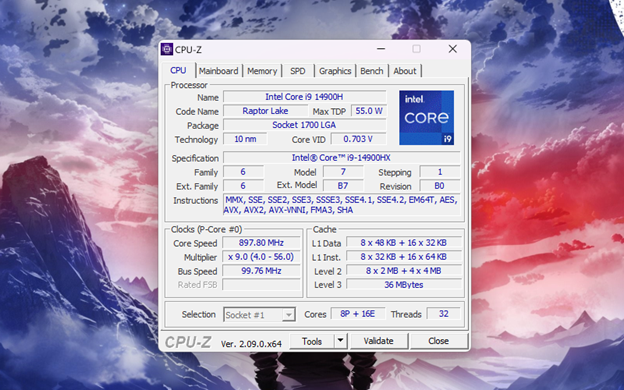Open the Tools dropdown arrow
Viewport: 624px width, 390px height.
pyautogui.click(x=340, y=341)
